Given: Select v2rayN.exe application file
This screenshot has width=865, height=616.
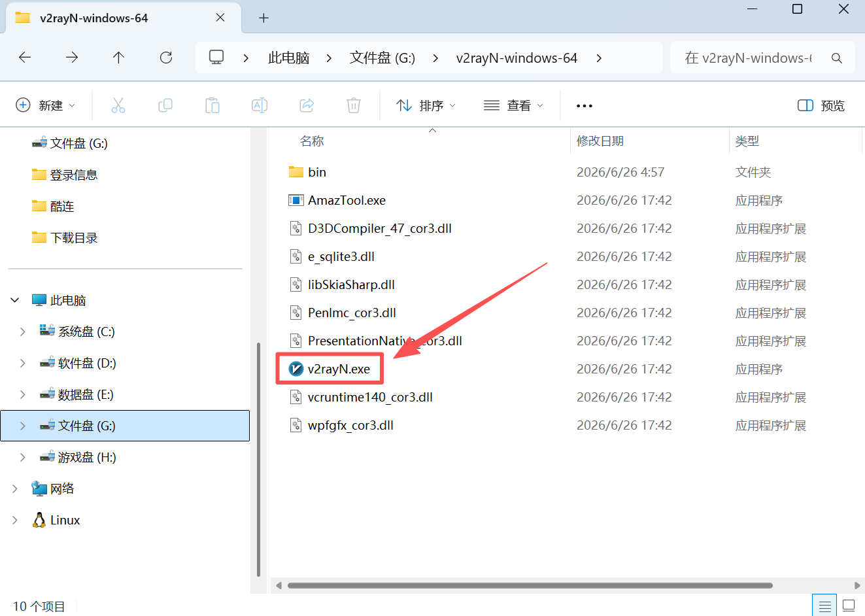Looking at the screenshot, I should point(339,369).
